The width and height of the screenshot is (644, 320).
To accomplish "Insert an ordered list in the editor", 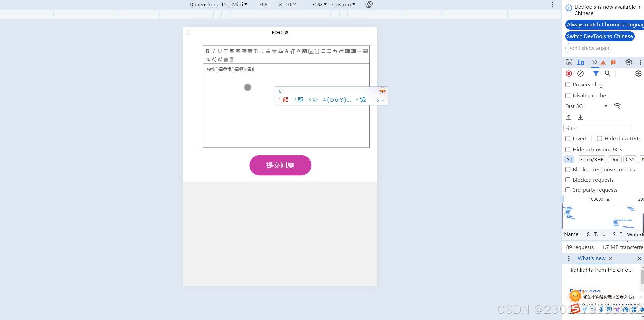I will [323, 51].
